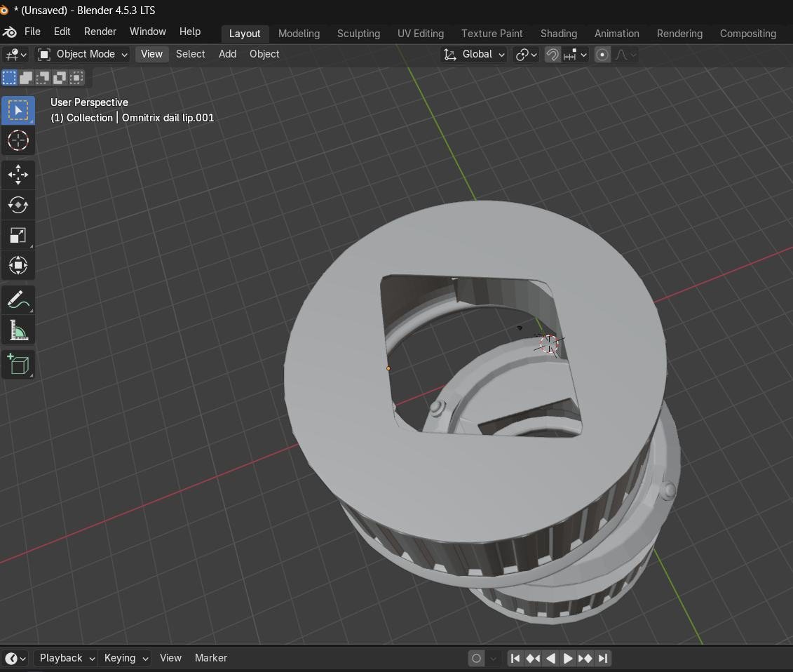Set selection mode to invert
The width and height of the screenshot is (793, 672).
60,77
